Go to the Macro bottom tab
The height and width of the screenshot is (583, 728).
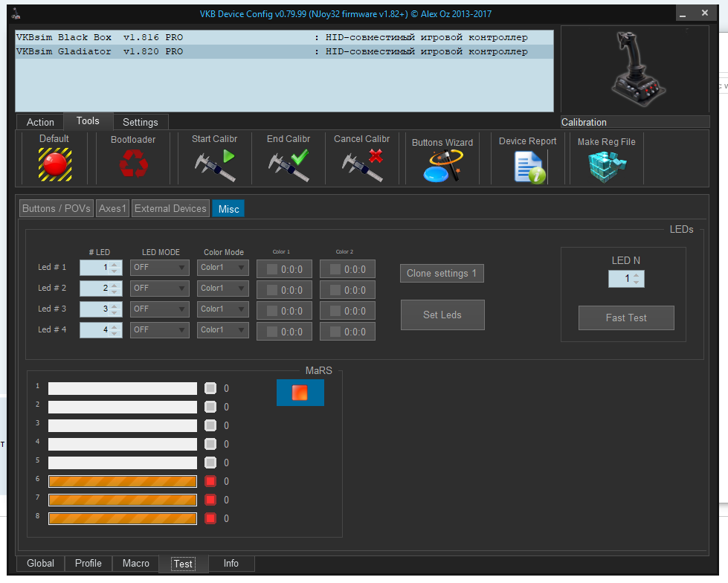click(136, 563)
